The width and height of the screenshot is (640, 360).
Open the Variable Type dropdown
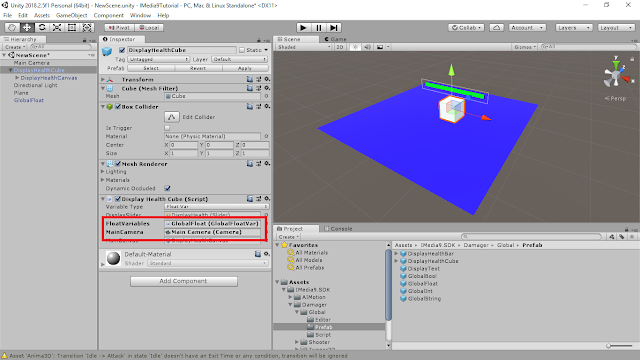click(x=216, y=207)
